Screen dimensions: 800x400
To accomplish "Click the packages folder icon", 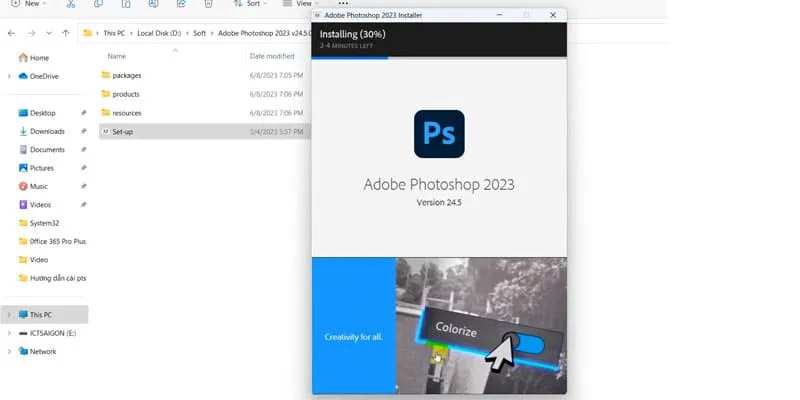I will click(x=106, y=75).
